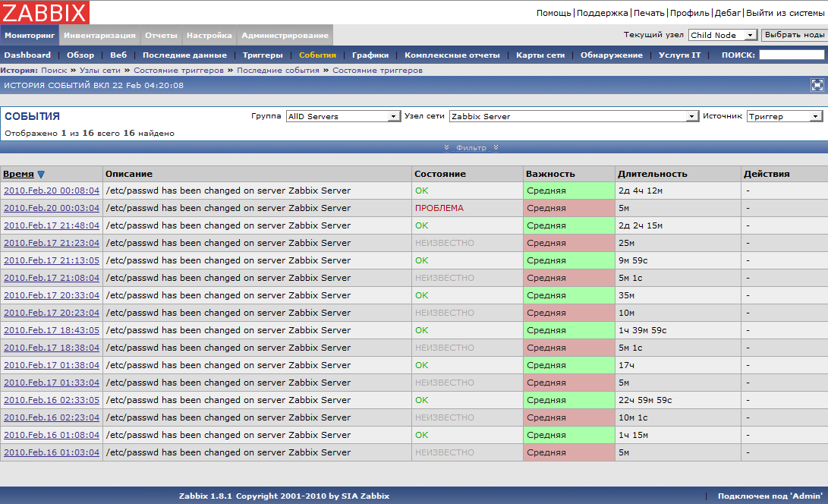Click the Поддержка link
828x504 pixels.
602,13
